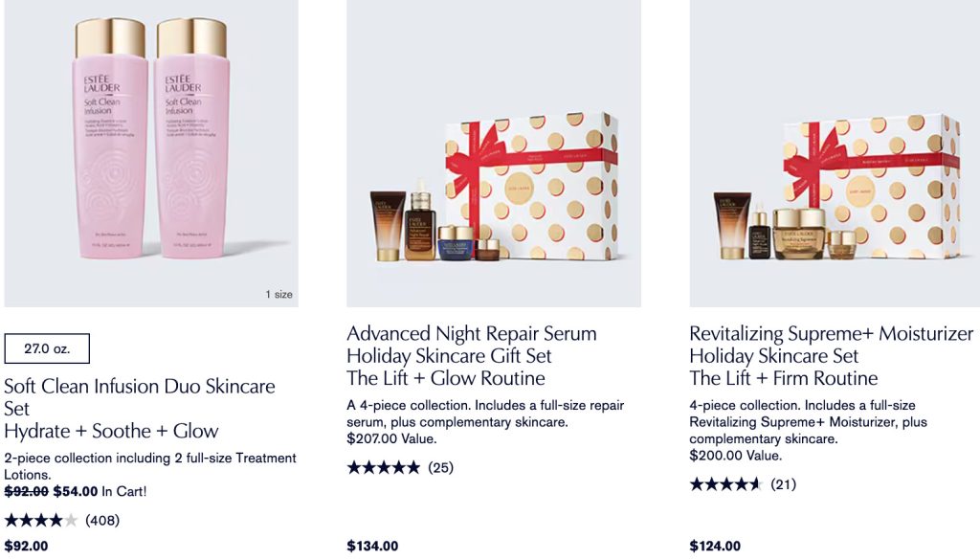View the 408 reviews count
The width and height of the screenshot is (980, 560).
pyautogui.click(x=102, y=520)
